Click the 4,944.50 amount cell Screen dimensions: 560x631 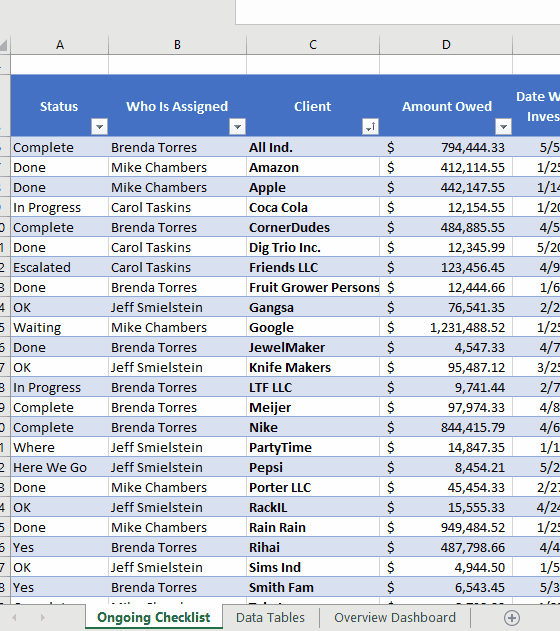tap(446, 567)
